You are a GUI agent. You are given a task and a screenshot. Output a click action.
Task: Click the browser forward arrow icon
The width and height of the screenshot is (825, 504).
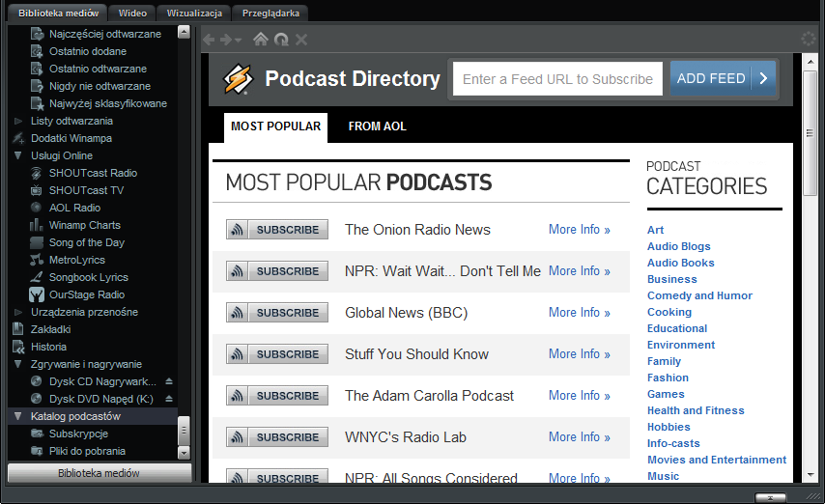[226, 40]
